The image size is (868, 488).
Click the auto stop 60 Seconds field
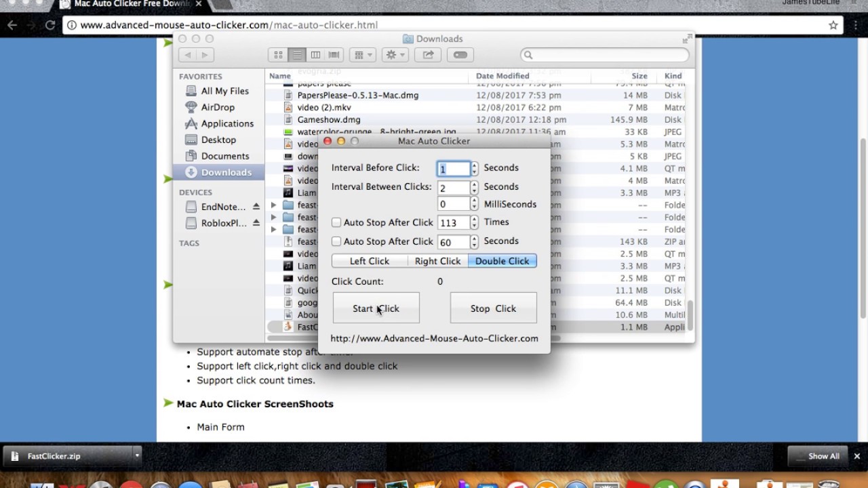[x=454, y=241]
